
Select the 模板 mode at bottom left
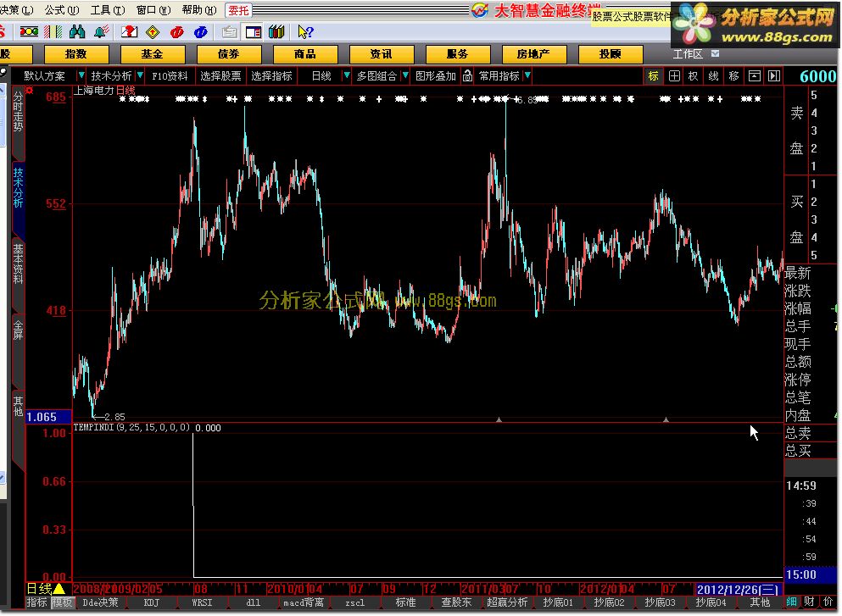[62, 602]
